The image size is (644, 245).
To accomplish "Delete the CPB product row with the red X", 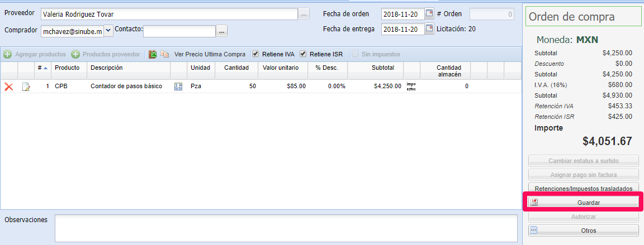I will 8,87.
